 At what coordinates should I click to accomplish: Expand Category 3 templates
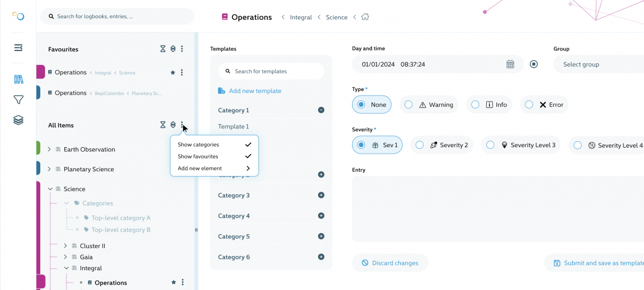(321, 195)
